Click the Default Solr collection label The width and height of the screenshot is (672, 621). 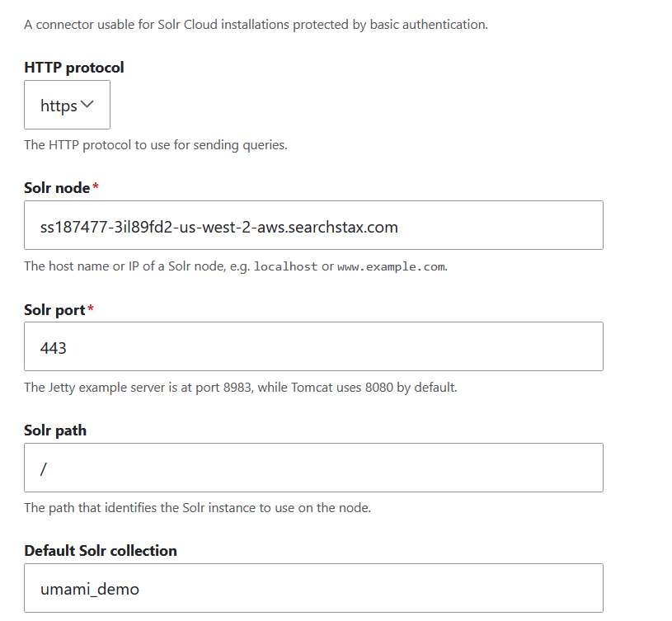pyautogui.click(x=101, y=551)
